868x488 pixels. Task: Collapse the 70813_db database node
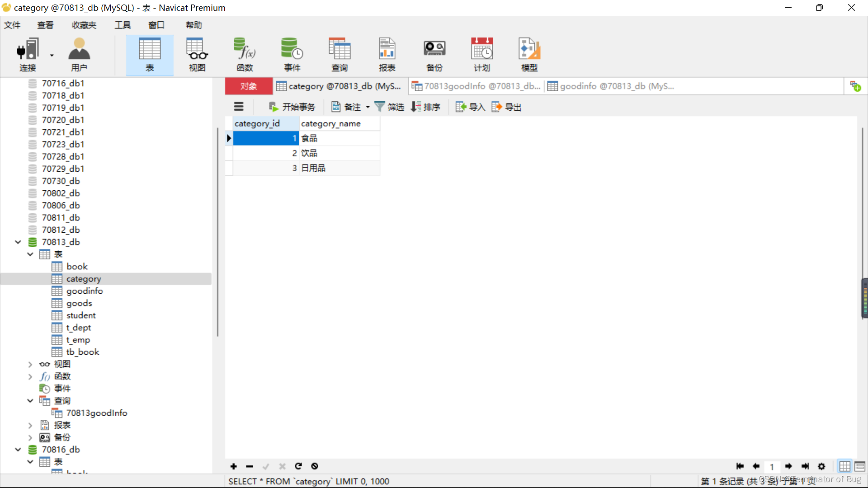[x=18, y=242]
